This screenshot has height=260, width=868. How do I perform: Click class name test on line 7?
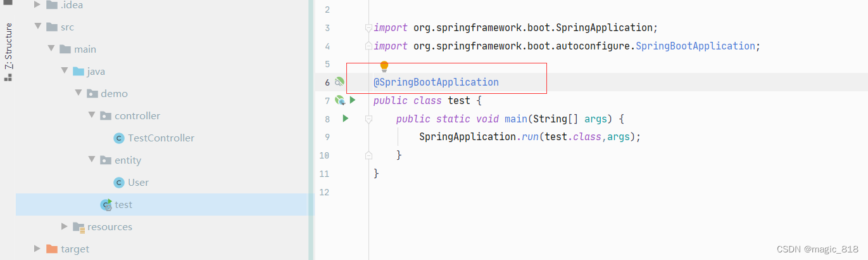[x=459, y=101]
